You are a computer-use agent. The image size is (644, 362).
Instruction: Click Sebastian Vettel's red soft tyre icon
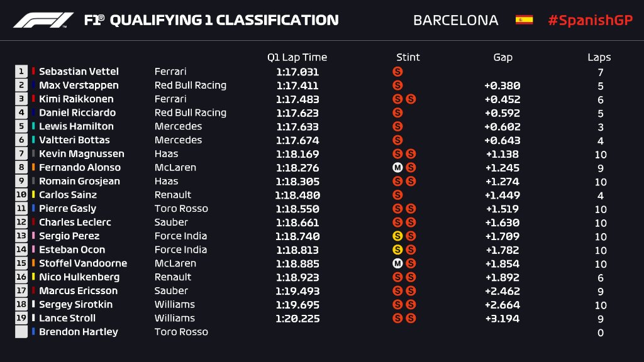click(397, 72)
